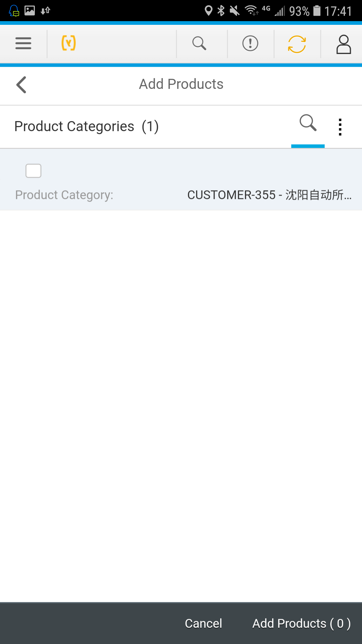Tap the battery indicator in status bar
362x644 pixels.
tap(317, 11)
